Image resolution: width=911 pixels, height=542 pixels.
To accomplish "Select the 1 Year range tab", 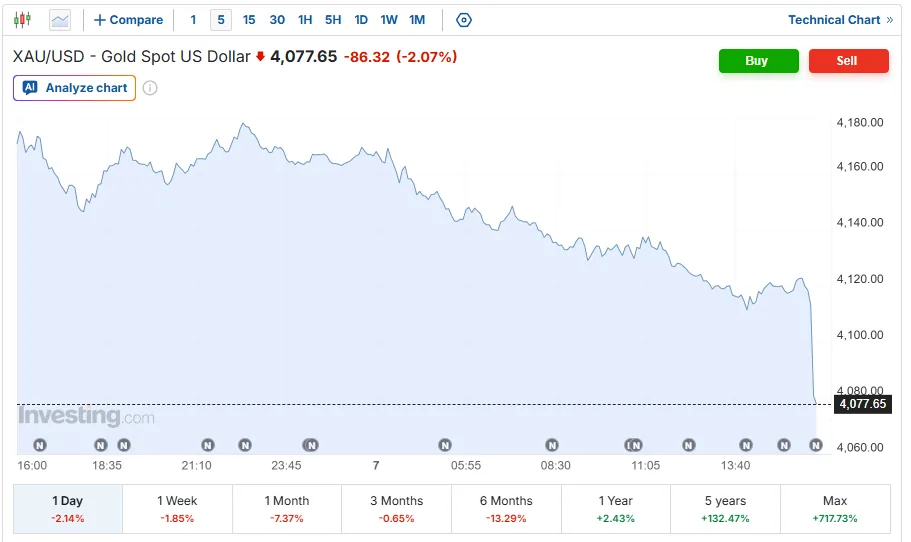I will click(x=615, y=509).
